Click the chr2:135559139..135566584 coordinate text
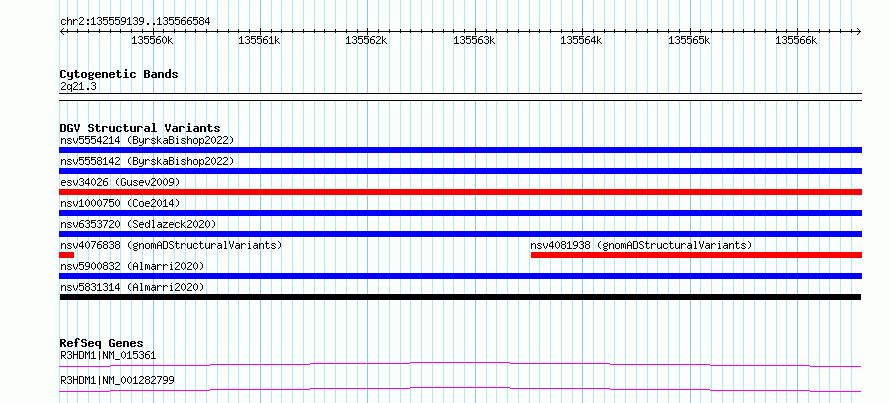 pos(135,22)
